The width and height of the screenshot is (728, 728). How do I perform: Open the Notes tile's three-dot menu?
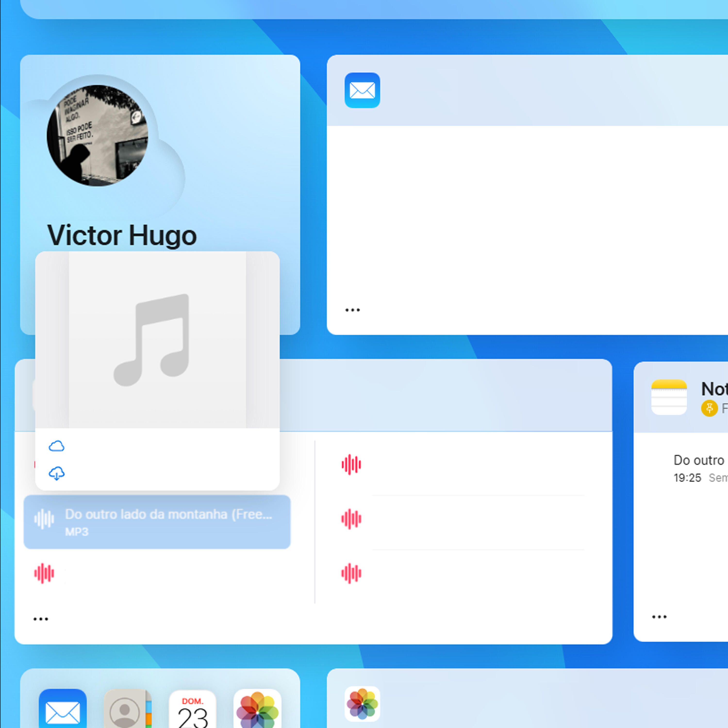[659, 617]
